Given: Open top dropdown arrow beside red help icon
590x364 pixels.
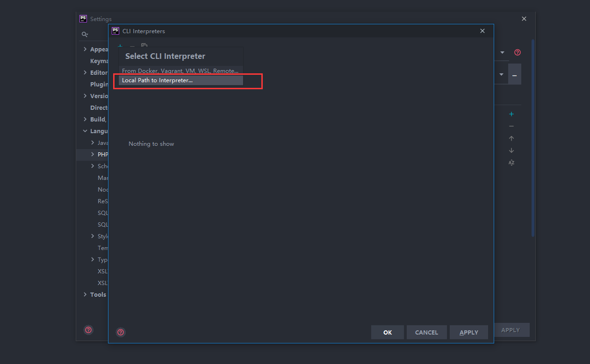Looking at the screenshot, I should 502,52.
